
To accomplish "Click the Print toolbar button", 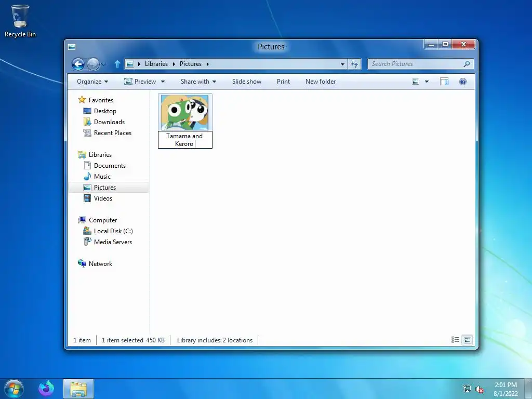I will coord(283,82).
